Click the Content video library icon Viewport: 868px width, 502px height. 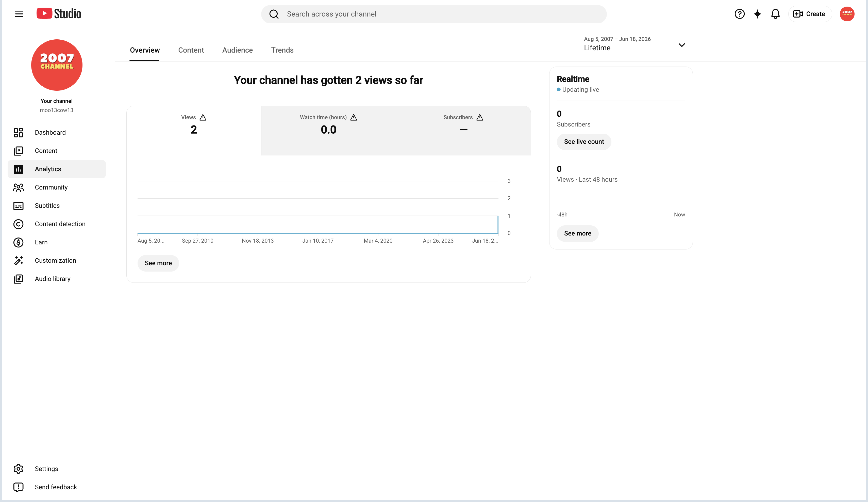[x=18, y=151]
